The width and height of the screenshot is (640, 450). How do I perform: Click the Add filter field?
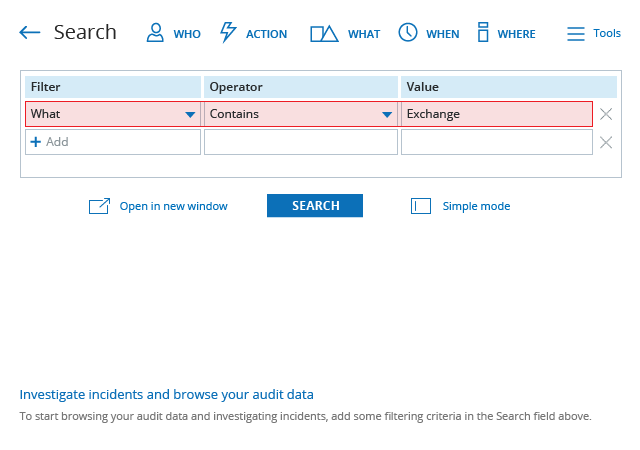point(113,142)
